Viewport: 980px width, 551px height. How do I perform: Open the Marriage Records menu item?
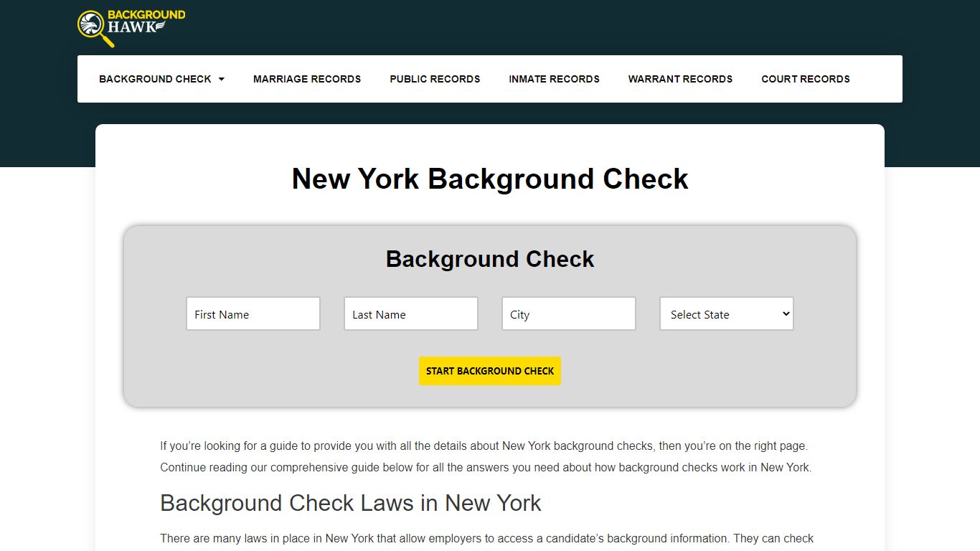307,79
